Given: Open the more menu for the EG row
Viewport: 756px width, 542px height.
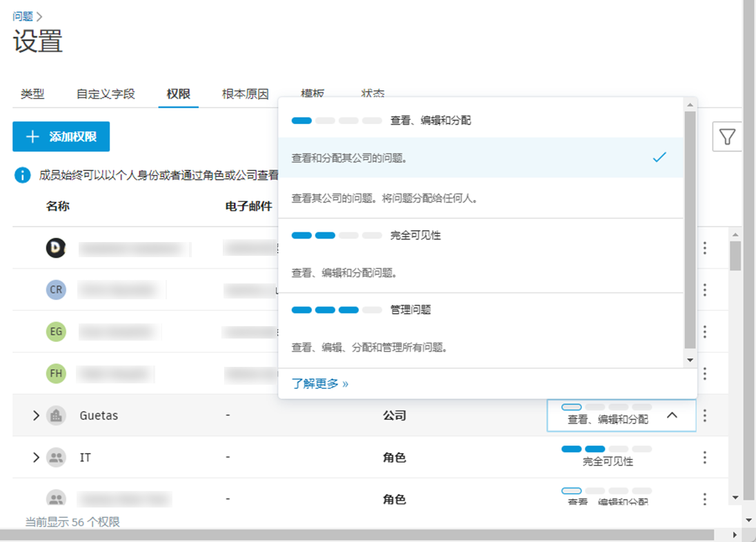Looking at the screenshot, I should pos(705,332).
